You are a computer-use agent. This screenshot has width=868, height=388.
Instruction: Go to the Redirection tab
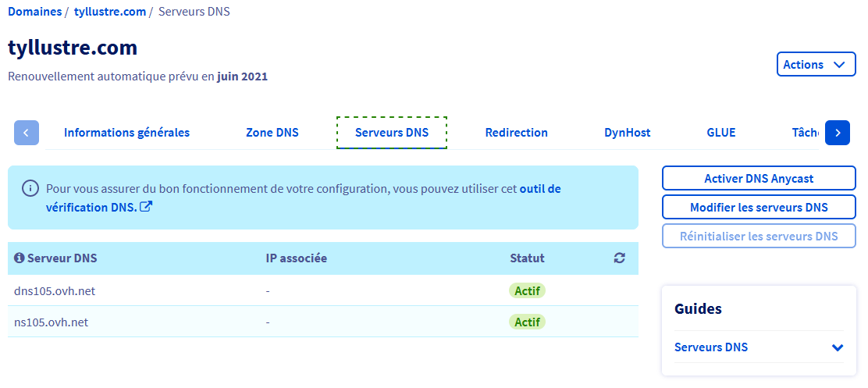(516, 133)
